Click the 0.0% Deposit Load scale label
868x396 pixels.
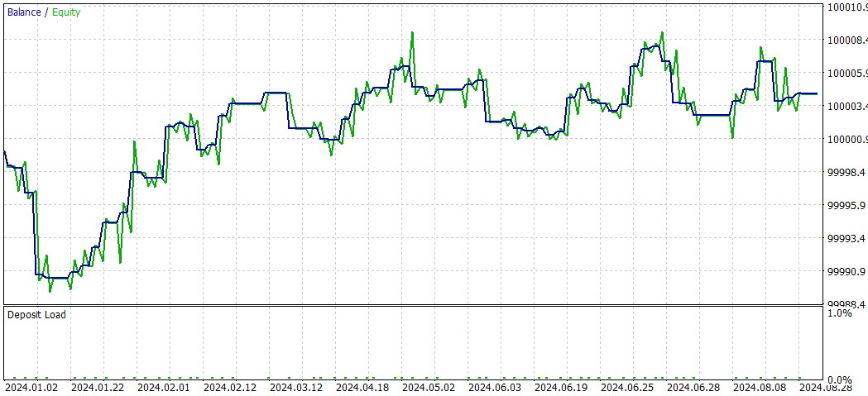coord(840,380)
